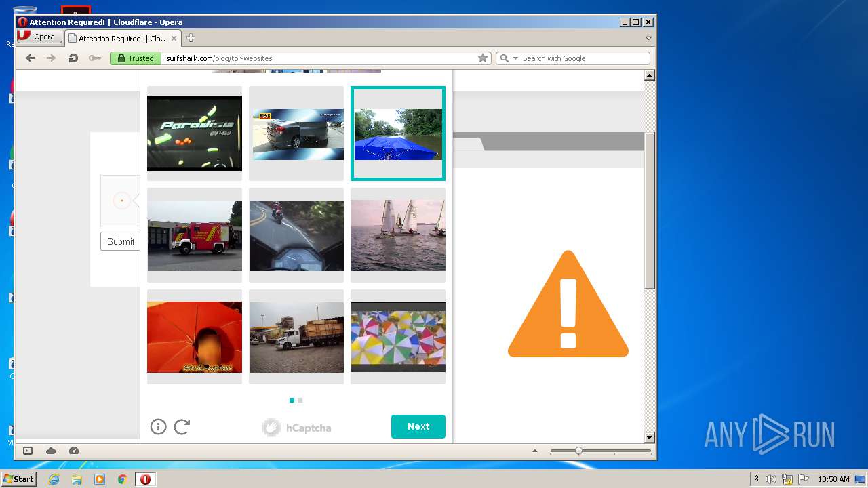Select the colorful umbrellas image
This screenshot has width=868, height=488.
(398, 337)
